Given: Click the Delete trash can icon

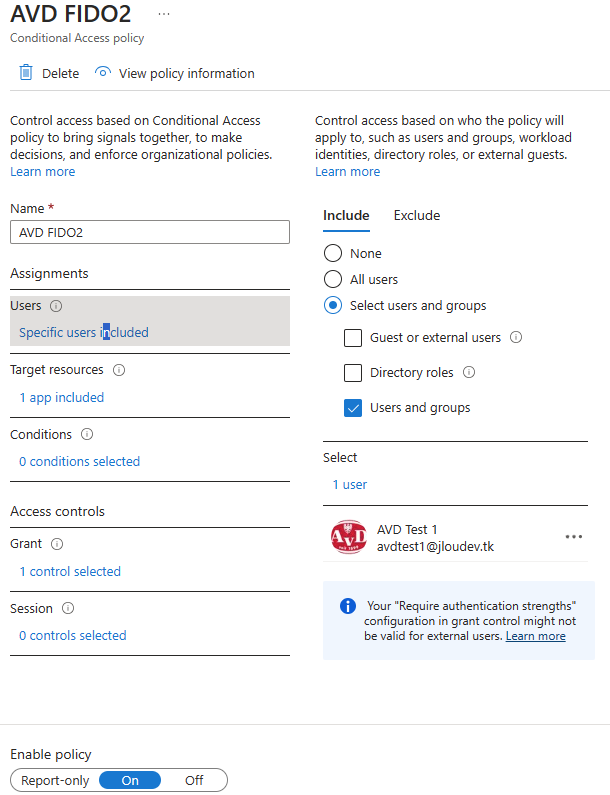Looking at the screenshot, I should [26, 73].
